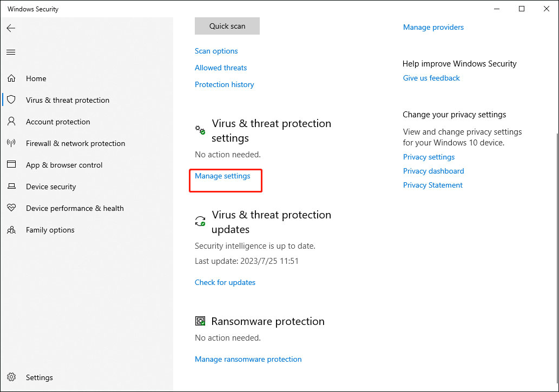Go back using the arrow at top left
The width and height of the screenshot is (559, 392).
coord(11,28)
